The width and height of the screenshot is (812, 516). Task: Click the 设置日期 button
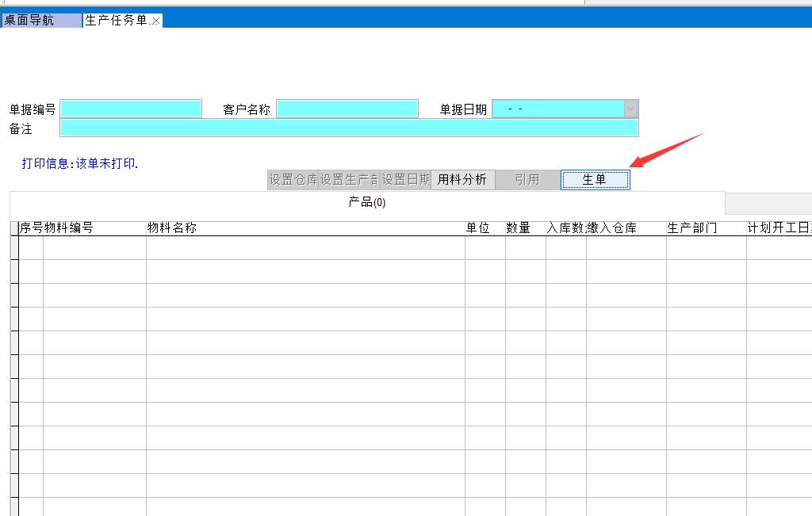click(x=405, y=180)
